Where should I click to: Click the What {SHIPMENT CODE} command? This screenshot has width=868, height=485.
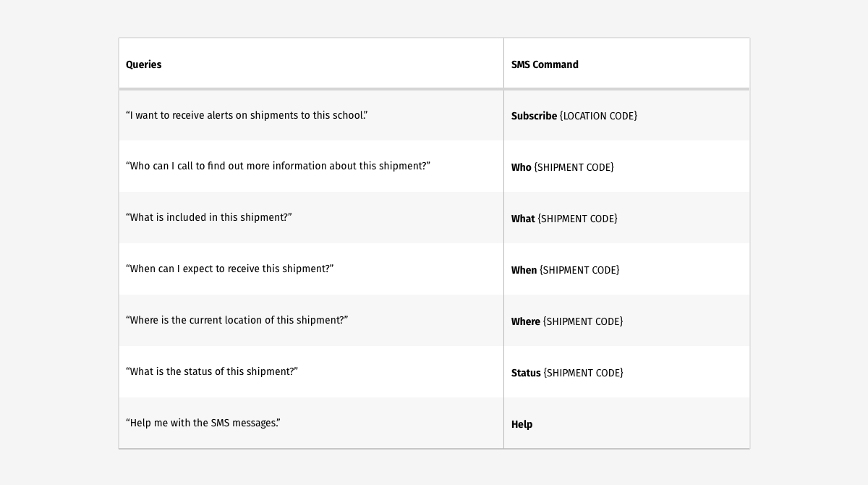(564, 219)
